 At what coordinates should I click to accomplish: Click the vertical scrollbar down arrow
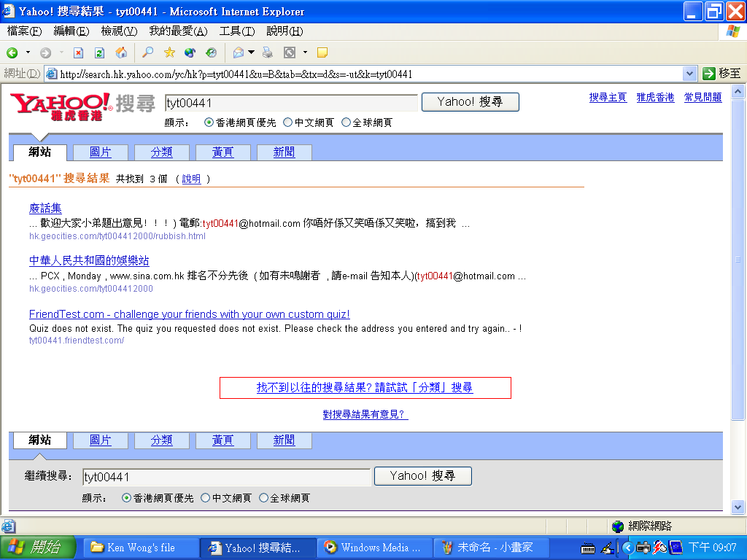pos(738,507)
